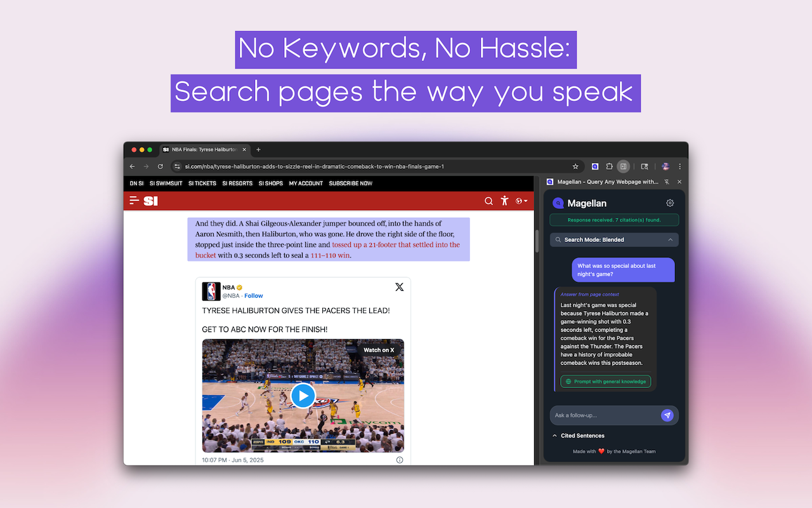This screenshot has width=812, height=508.
Task: Go back to the previous page
Action: coord(132,166)
